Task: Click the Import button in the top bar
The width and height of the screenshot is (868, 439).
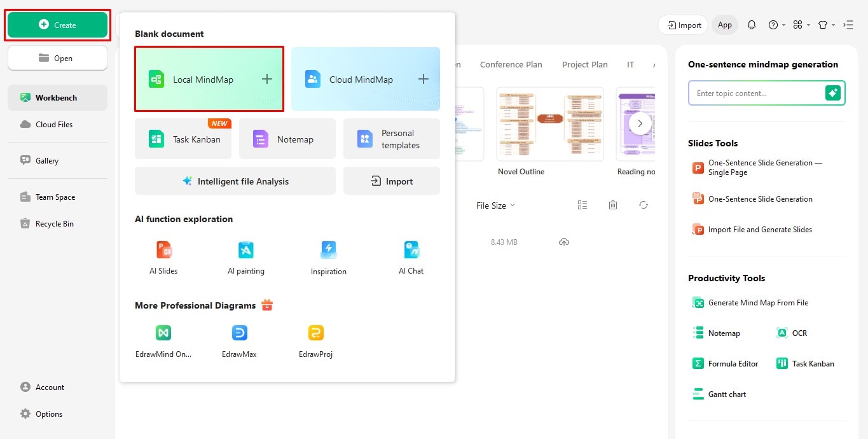Action: [x=683, y=25]
